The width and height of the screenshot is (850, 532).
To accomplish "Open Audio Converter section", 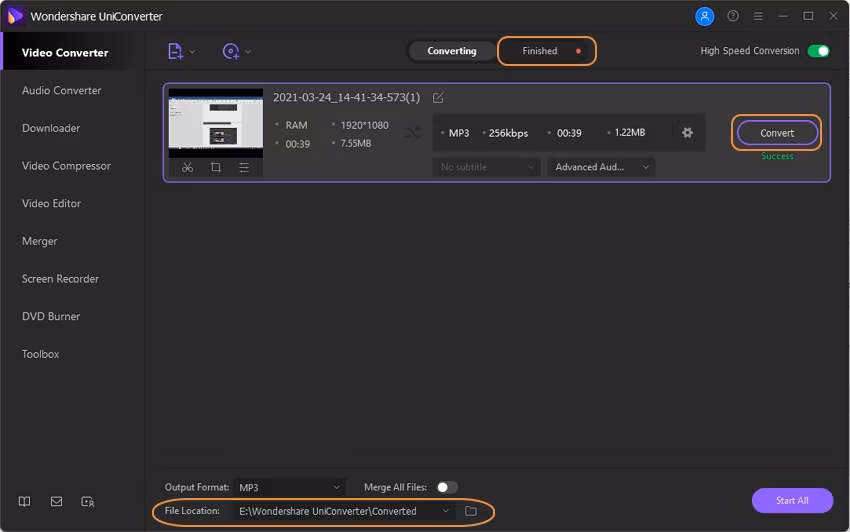I will point(61,91).
